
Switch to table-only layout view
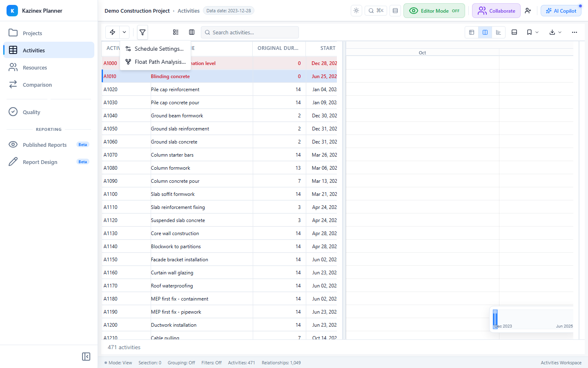472,32
